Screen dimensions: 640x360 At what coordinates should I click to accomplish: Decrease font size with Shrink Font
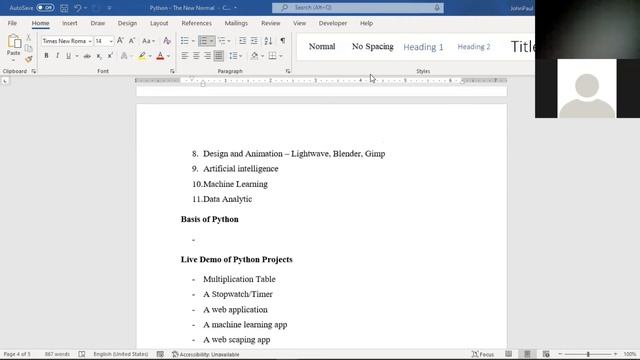point(132,41)
